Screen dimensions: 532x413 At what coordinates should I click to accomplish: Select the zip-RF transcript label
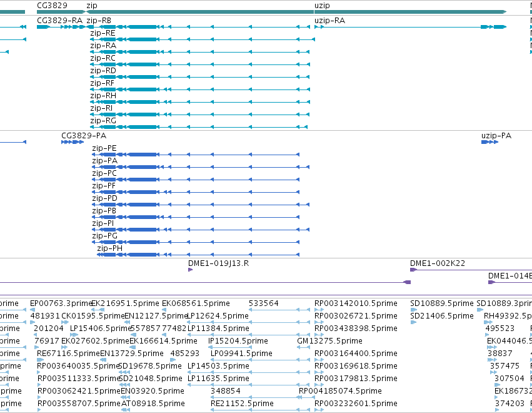click(102, 83)
